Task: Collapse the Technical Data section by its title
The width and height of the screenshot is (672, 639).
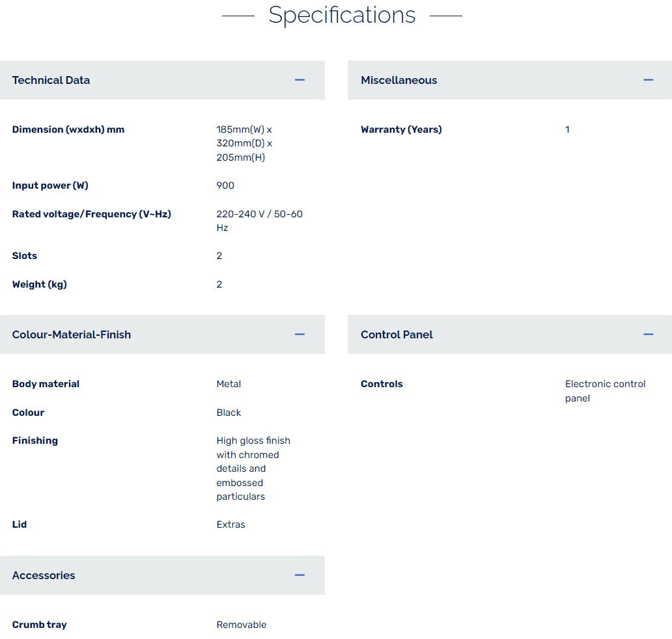Action: click(x=51, y=80)
